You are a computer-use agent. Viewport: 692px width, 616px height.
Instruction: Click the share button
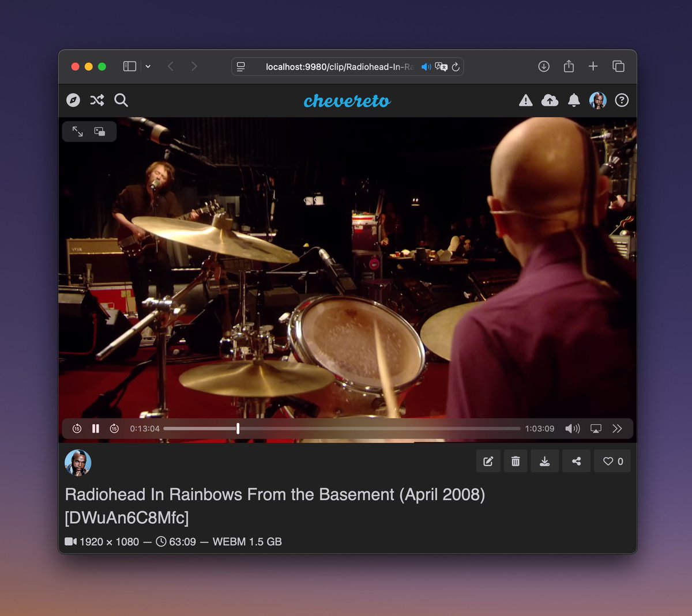576,461
